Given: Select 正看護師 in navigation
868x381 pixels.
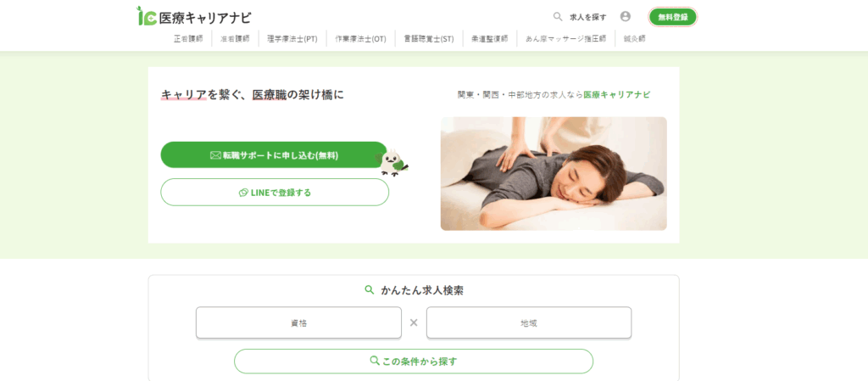Looking at the screenshot, I should tap(188, 39).
